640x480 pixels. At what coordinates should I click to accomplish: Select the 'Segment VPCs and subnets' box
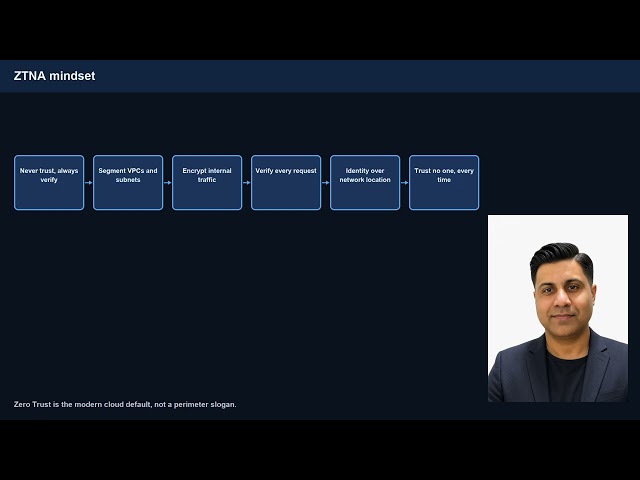click(128, 182)
